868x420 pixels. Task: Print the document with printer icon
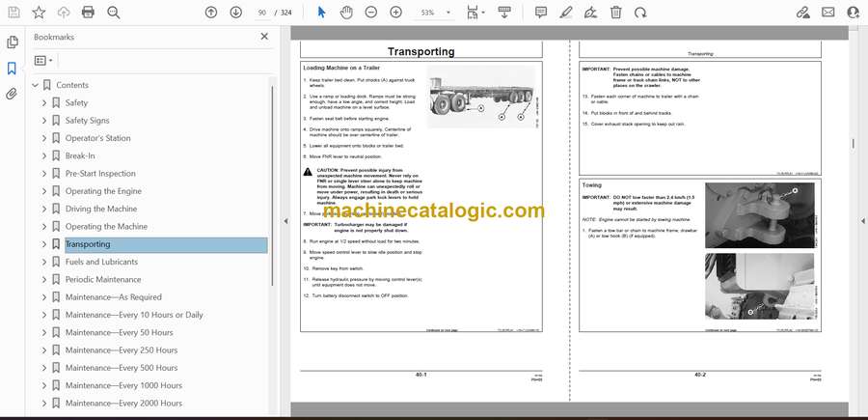[88, 13]
